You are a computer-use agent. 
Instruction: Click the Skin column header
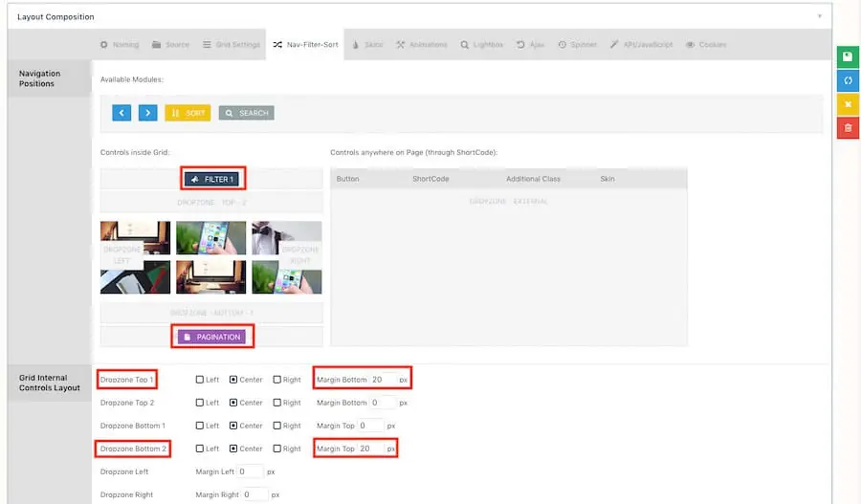coord(607,179)
